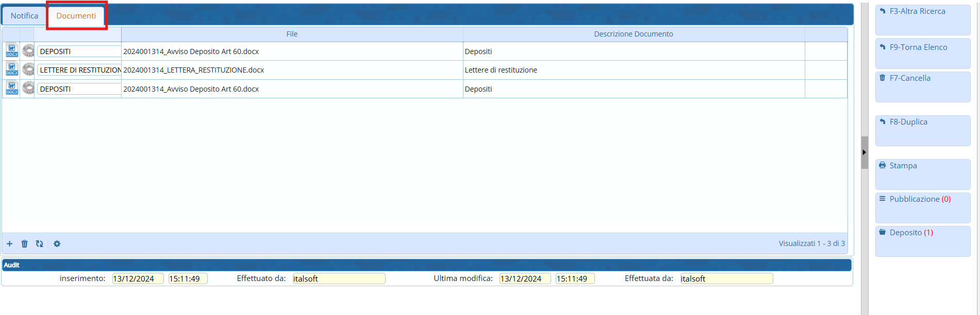980x315 pixels.
Task: Open the Deposito (1) button
Action: coord(922,240)
